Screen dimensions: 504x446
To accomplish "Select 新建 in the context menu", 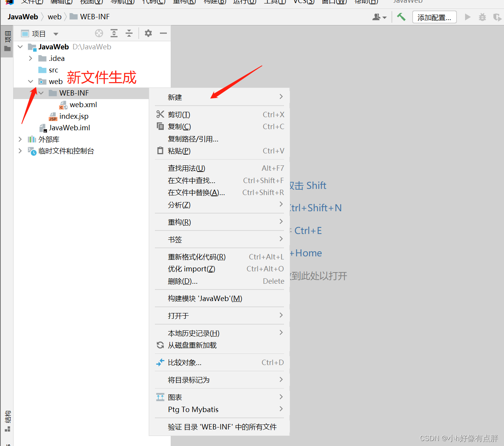I will point(175,97).
